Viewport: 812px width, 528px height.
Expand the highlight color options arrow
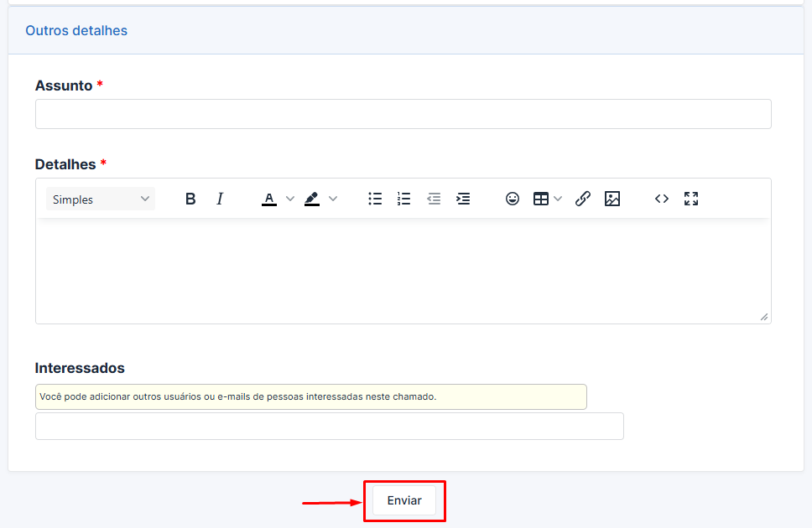[x=333, y=199]
